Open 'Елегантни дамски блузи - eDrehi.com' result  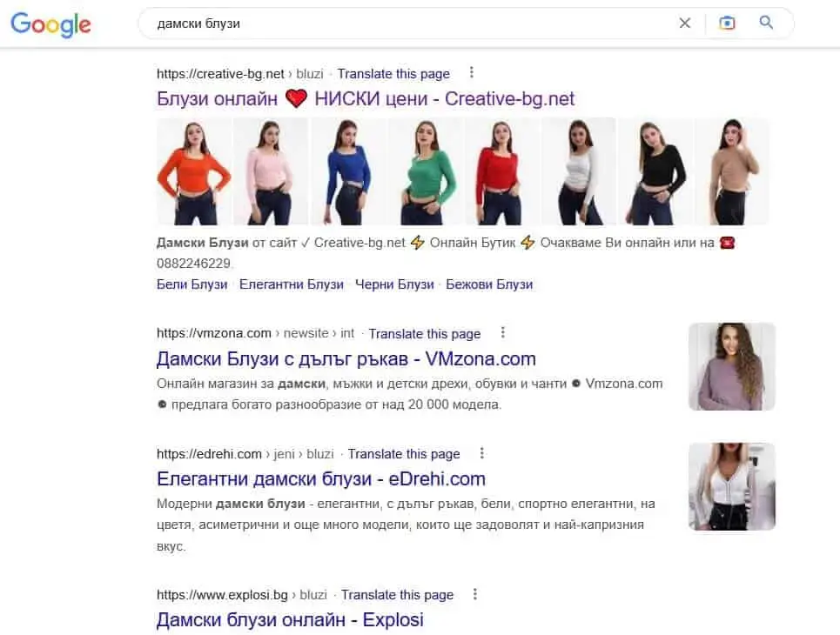[321, 478]
